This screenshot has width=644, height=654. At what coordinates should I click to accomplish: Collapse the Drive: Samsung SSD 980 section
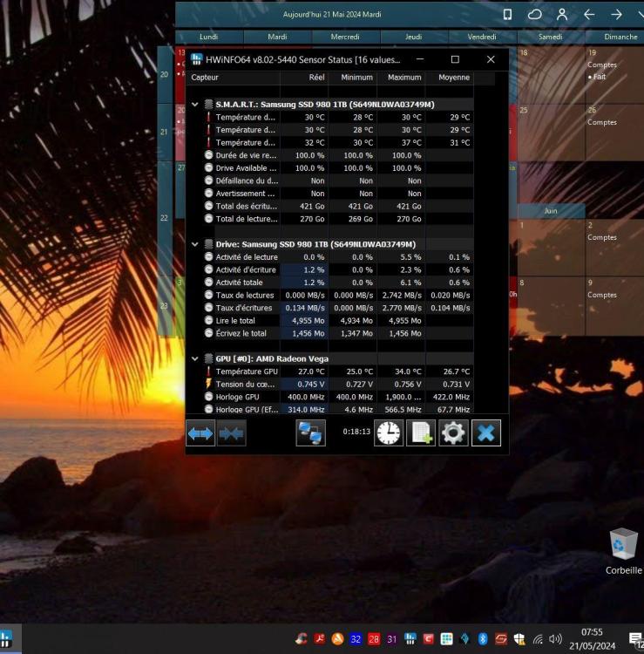click(195, 244)
